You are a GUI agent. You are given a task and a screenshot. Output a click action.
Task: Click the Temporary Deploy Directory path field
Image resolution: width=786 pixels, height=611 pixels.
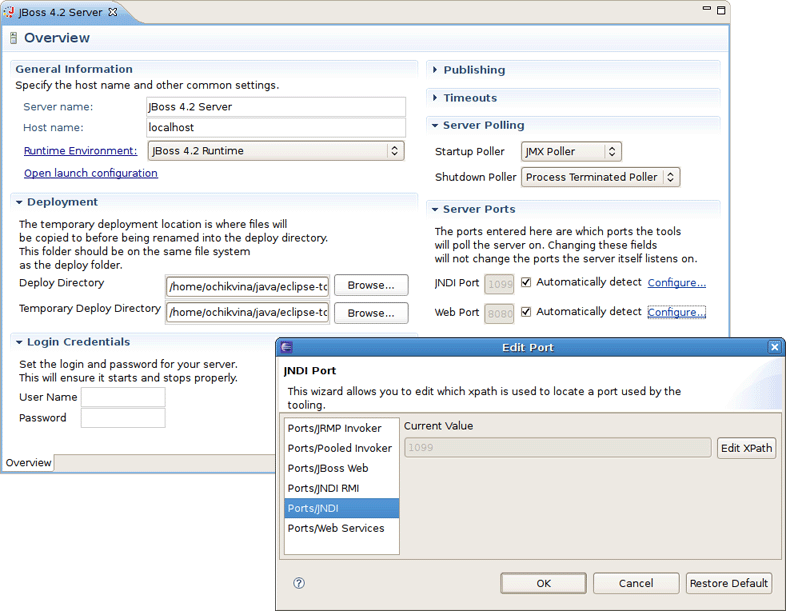(248, 312)
